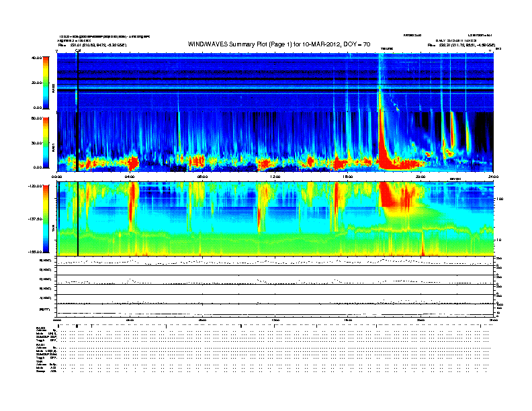Click the 20:00 tick on the bottom time axis
The height and width of the screenshot is (411, 532).
(420, 320)
